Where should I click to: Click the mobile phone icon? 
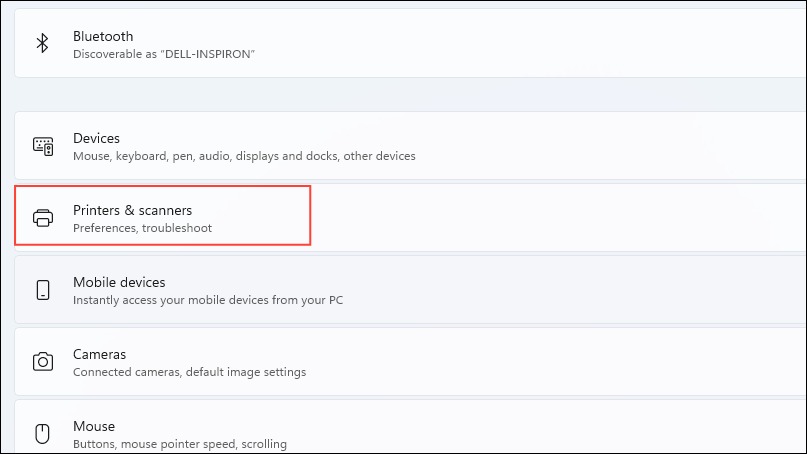coord(43,290)
